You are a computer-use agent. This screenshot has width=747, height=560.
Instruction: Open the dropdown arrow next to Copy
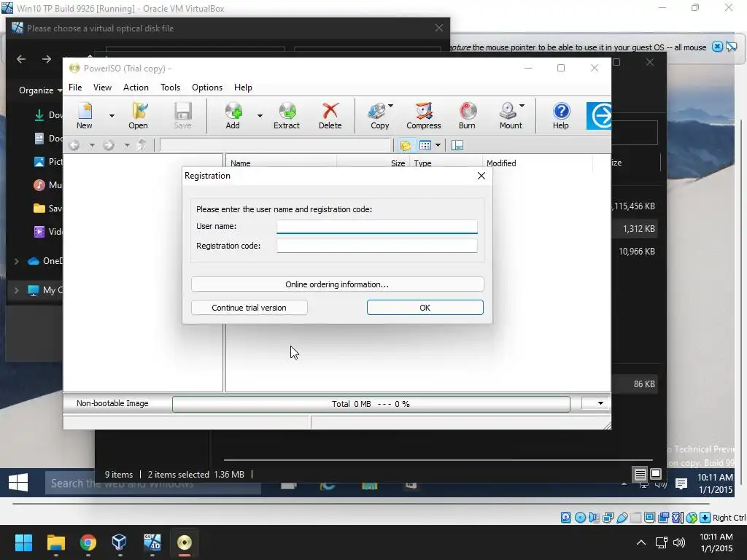(391, 106)
